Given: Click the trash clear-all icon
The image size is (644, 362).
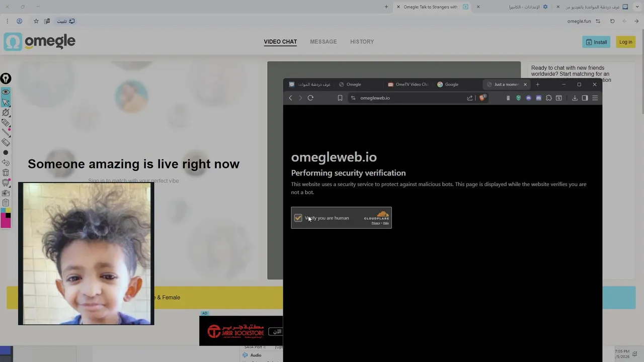Looking at the screenshot, I should 6,172.
